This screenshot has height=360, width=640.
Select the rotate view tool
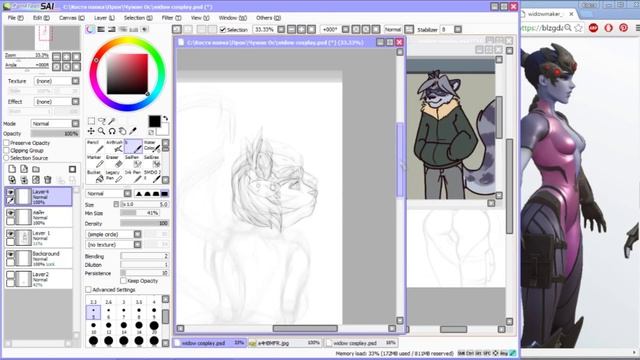pos(112,131)
